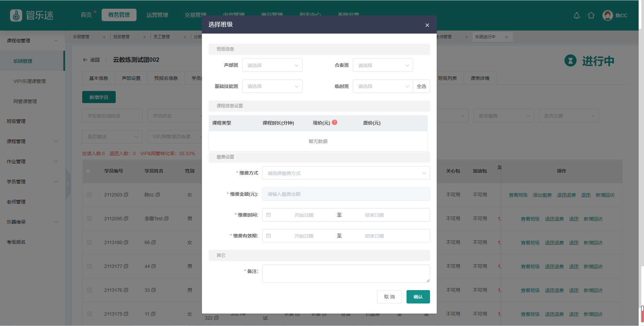Expand the 合奏班 dropdown
The height and width of the screenshot is (326, 644).
(x=383, y=65)
